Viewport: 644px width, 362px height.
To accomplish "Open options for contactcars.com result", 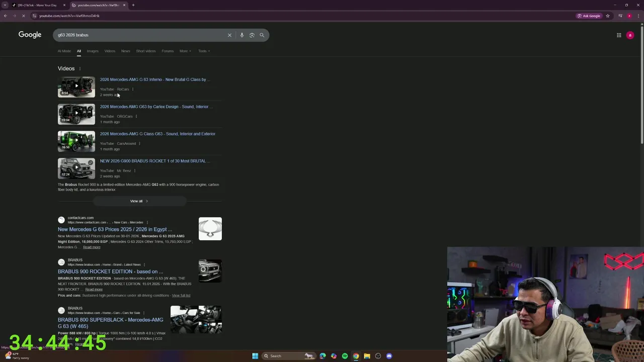I will (x=147, y=222).
